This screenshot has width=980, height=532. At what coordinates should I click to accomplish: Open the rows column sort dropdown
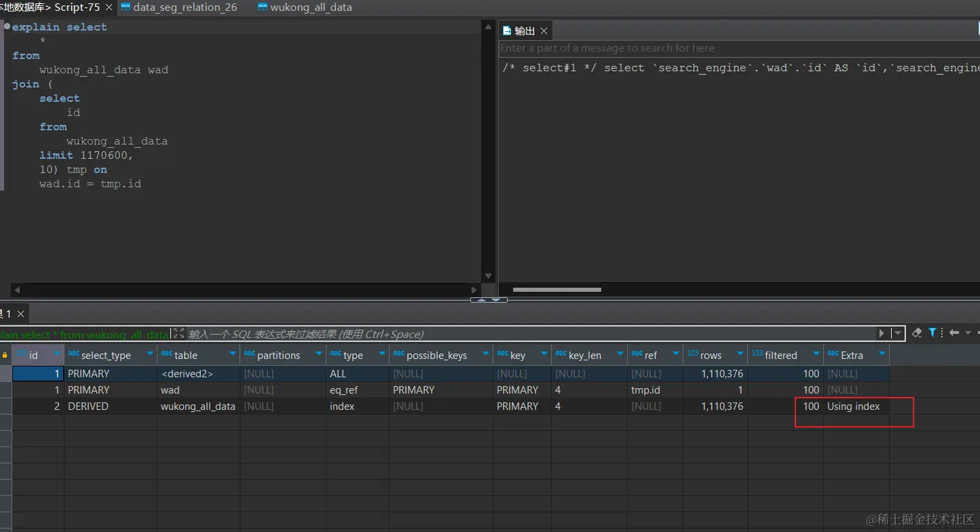tap(740, 354)
